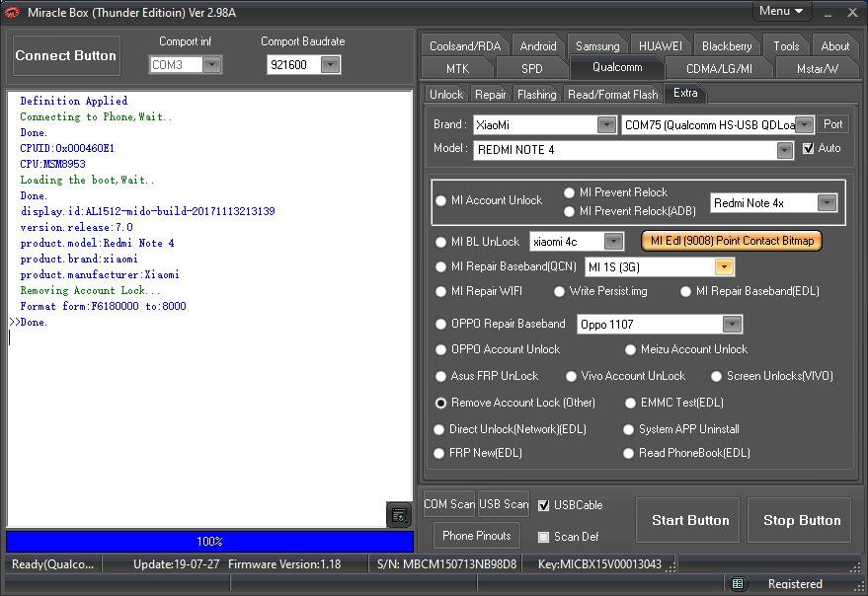
Task: Expand the Model REDMI NOTE 4 dropdown
Action: pos(784,150)
